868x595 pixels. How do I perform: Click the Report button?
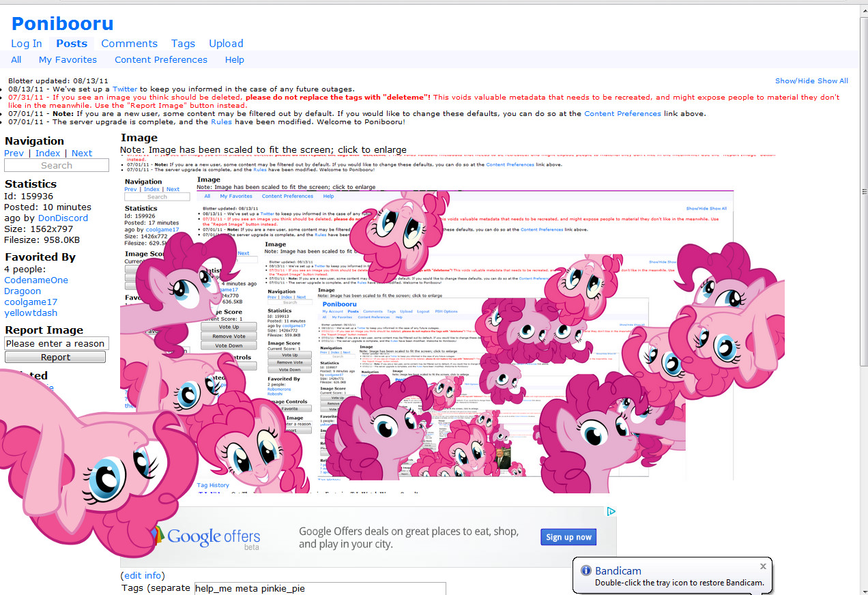pyautogui.click(x=55, y=357)
